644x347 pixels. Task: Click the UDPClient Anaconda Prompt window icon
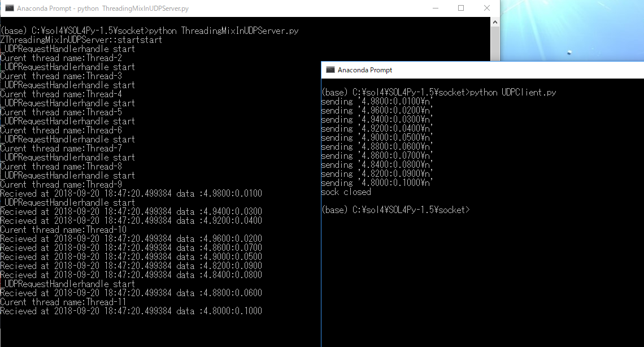point(330,70)
